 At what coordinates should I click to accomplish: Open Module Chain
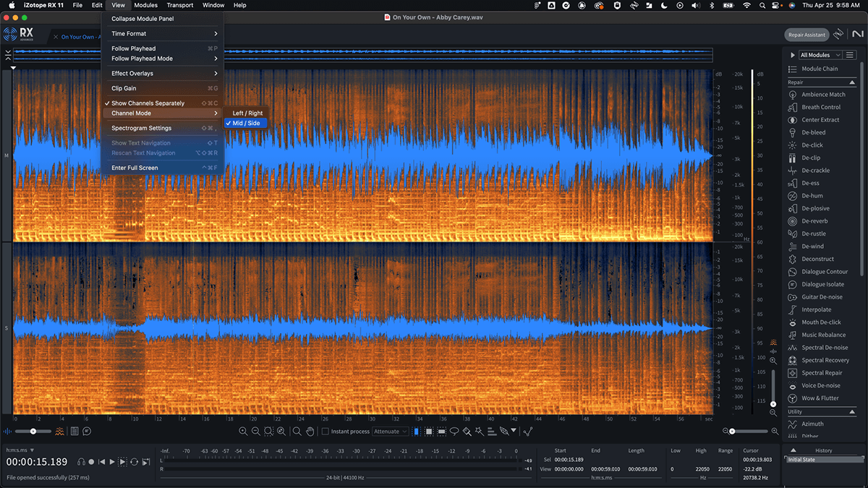point(820,69)
